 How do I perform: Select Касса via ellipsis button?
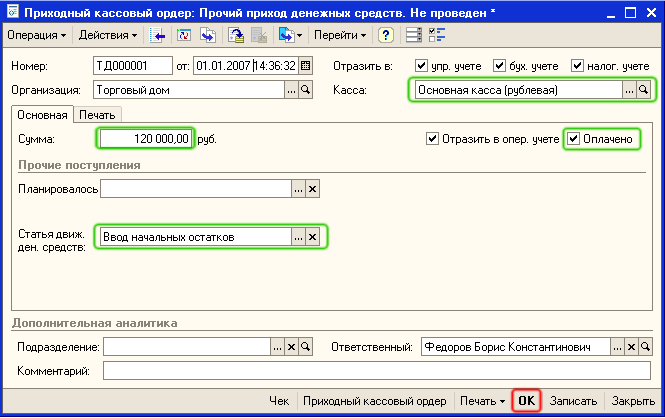click(x=629, y=90)
